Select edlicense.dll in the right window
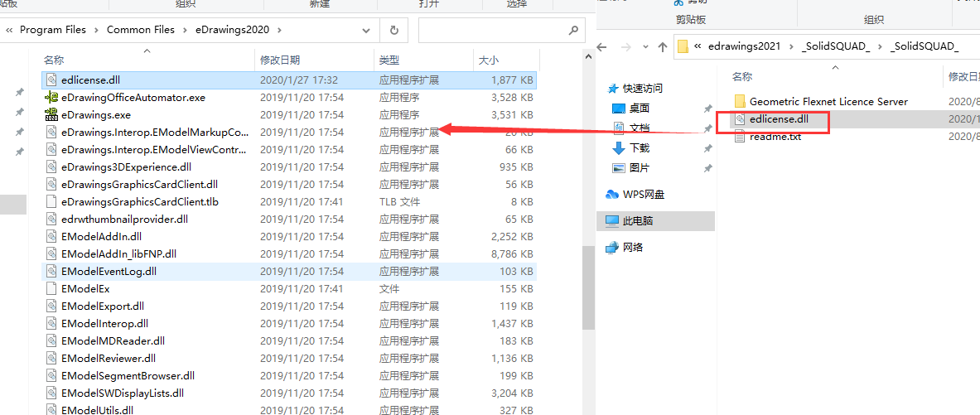 778,118
